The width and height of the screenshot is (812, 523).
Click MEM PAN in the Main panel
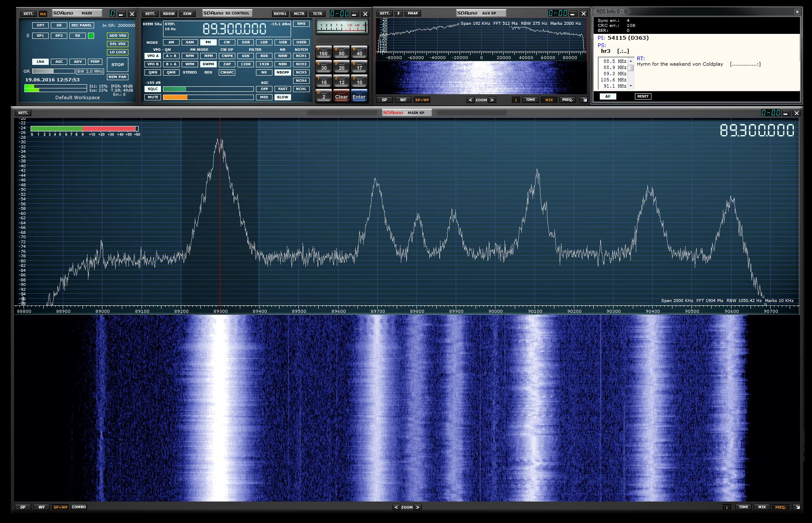tap(118, 77)
